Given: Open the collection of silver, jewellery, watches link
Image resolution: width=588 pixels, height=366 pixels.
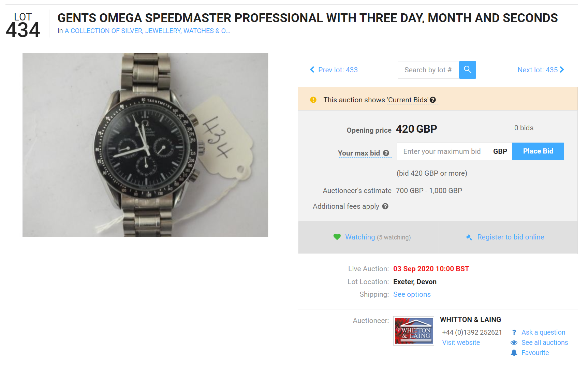Looking at the screenshot, I should (x=147, y=31).
